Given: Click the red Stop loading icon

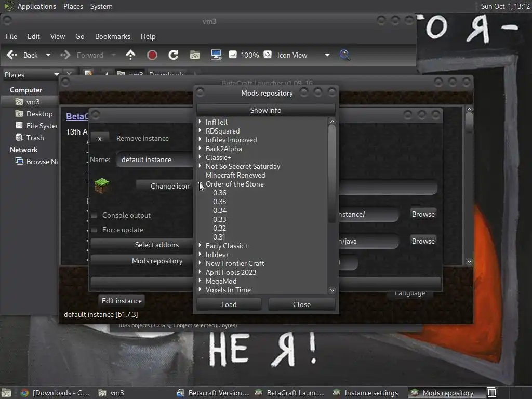Looking at the screenshot, I should tap(152, 55).
